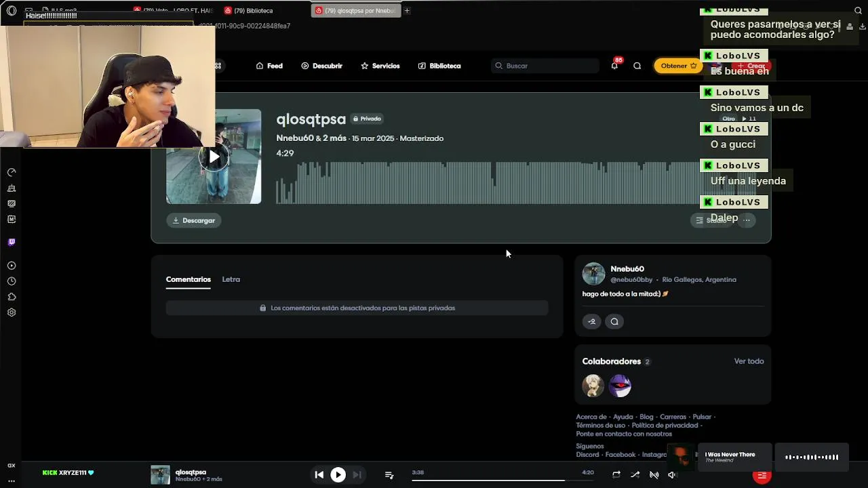Click the browser tab search magnifier icon
Image resolution: width=868 pixels, height=488 pixels.
858,10
